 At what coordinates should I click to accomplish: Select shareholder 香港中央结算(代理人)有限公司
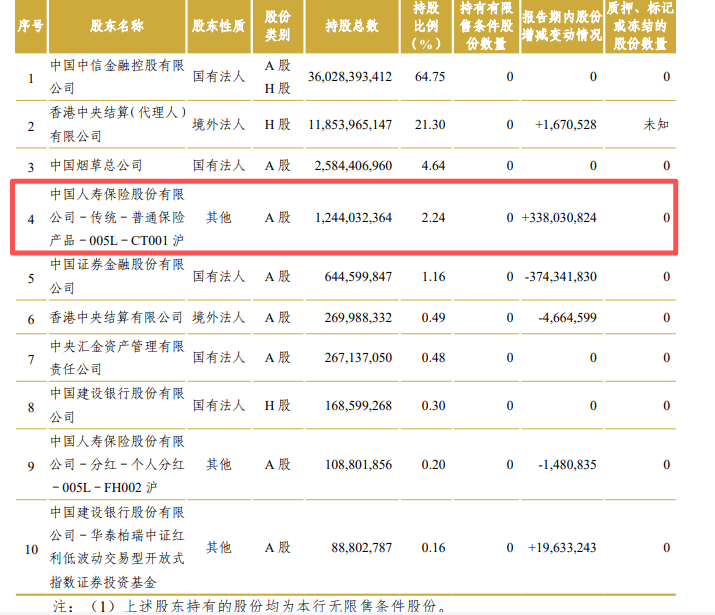[118, 124]
